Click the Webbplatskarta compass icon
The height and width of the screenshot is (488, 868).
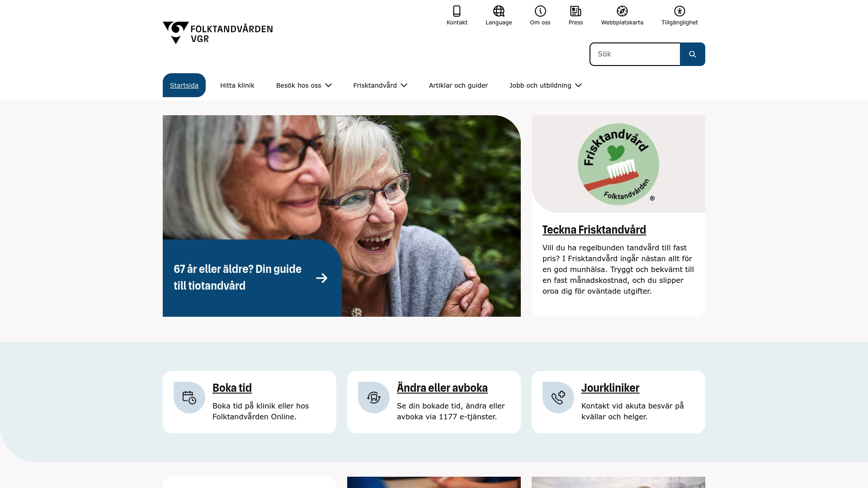622,11
